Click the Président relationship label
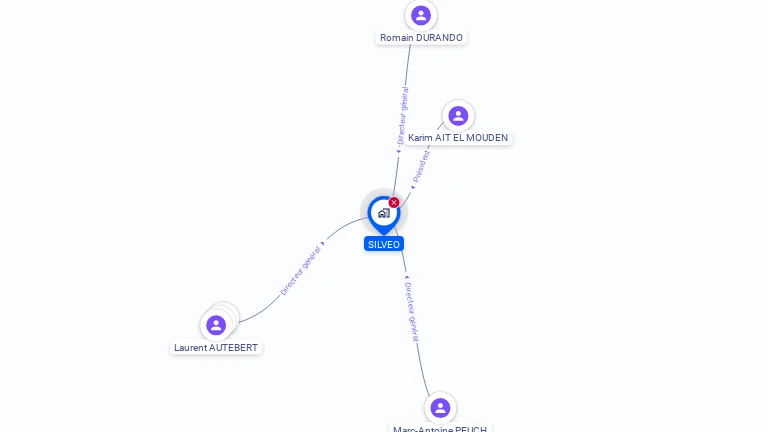This screenshot has width=768, height=432. tap(421, 167)
